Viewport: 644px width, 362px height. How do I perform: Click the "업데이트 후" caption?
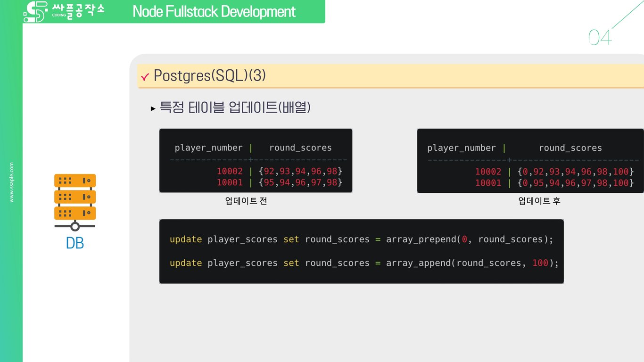pyautogui.click(x=539, y=201)
